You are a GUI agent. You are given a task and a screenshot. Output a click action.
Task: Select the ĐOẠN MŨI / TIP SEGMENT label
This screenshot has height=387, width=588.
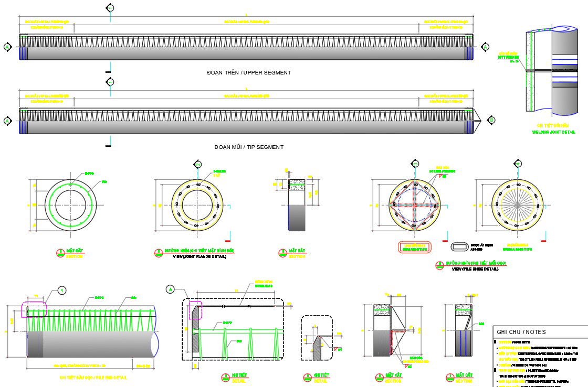click(249, 147)
